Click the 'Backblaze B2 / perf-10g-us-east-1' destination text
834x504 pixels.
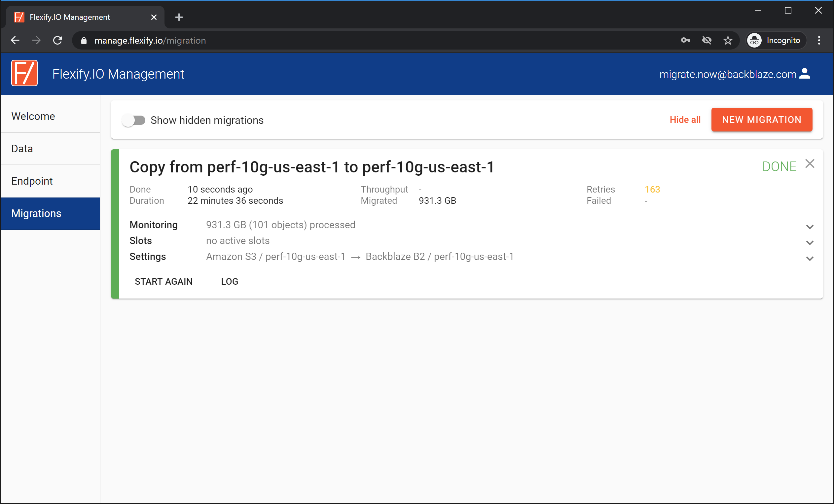point(440,257)
